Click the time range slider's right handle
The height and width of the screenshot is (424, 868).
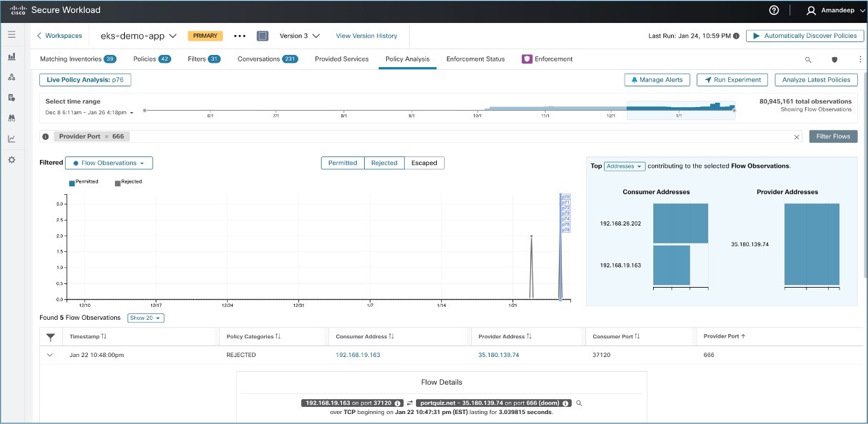point(735,111)
